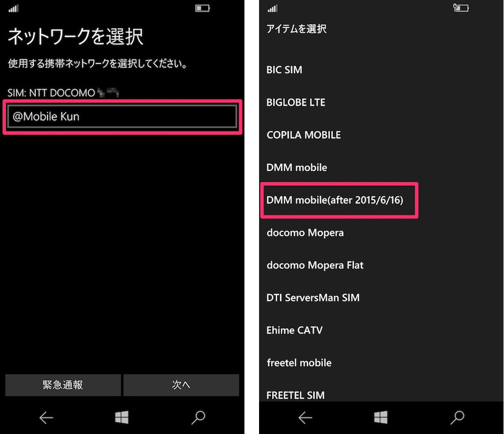
Task: Tap back arrow on right phone
Action: coord(305,417)
